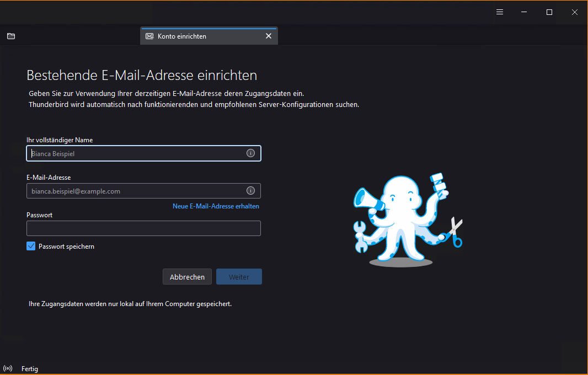Select the Konto einrichten tab

pos(209,36)
